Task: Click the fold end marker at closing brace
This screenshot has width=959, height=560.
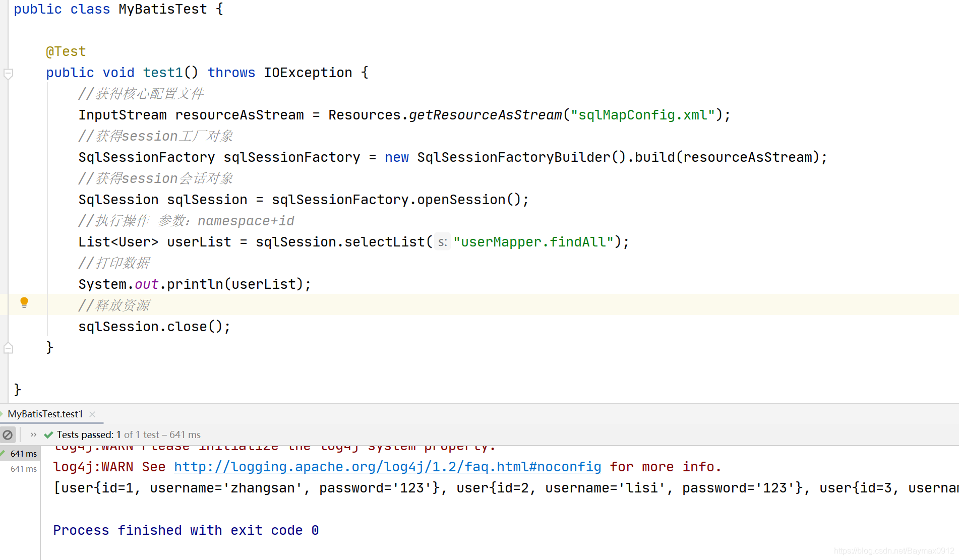Action: [8, 348]
